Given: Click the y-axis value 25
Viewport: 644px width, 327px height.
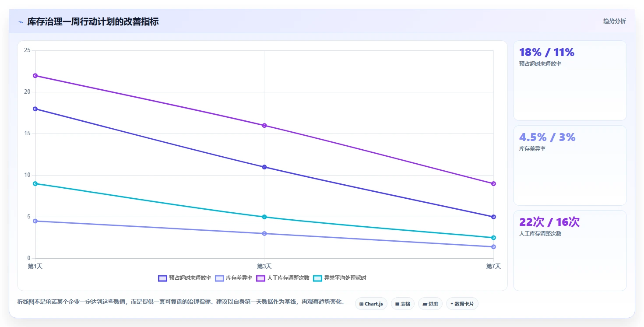Looking at the screenshot, I should tap(27, 50).
